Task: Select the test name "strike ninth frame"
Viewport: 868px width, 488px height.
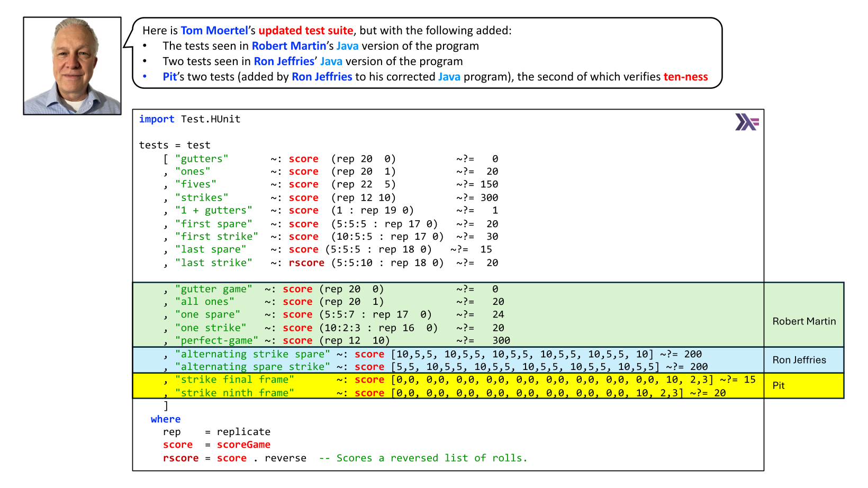Action: [235, 393]
